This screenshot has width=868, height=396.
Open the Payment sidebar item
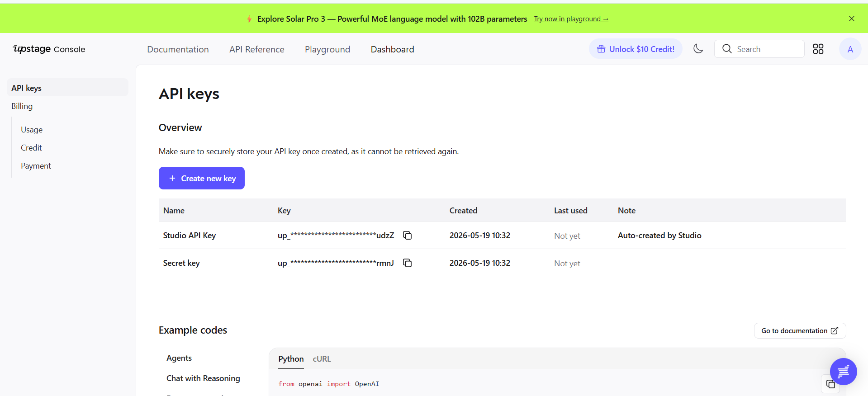(x=36, y=166)
